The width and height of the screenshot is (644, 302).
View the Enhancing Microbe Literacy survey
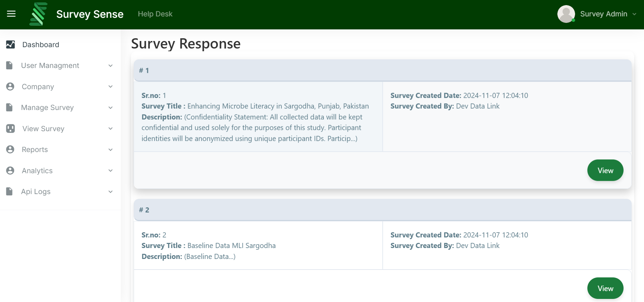[605, 170]
